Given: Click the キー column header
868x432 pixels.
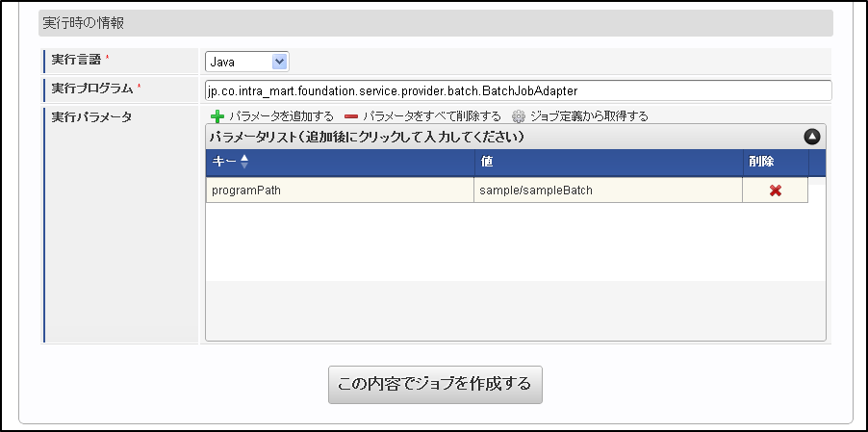Looking at the screenshot, I should coord(223,162).
